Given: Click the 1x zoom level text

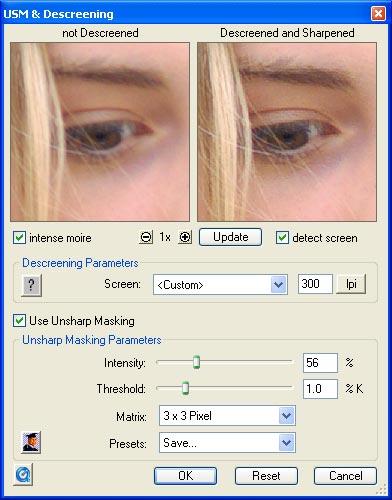Looking at the screenshot, I should coord(165,237).
